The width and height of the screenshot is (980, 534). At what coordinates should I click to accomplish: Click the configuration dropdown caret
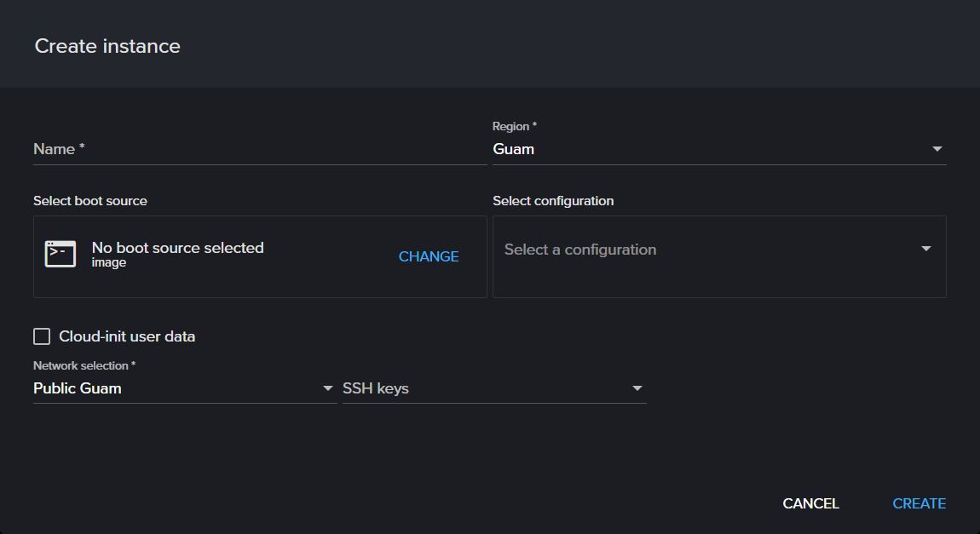click(926, 249)
